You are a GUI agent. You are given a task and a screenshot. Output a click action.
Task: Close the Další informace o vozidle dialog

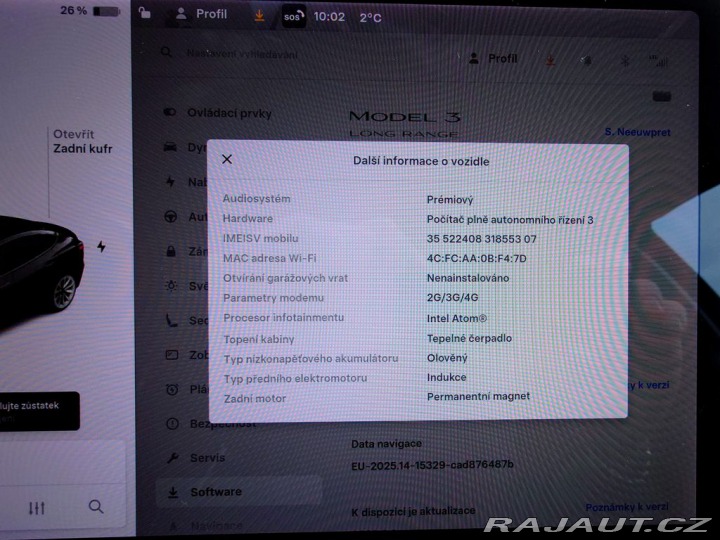227,159
